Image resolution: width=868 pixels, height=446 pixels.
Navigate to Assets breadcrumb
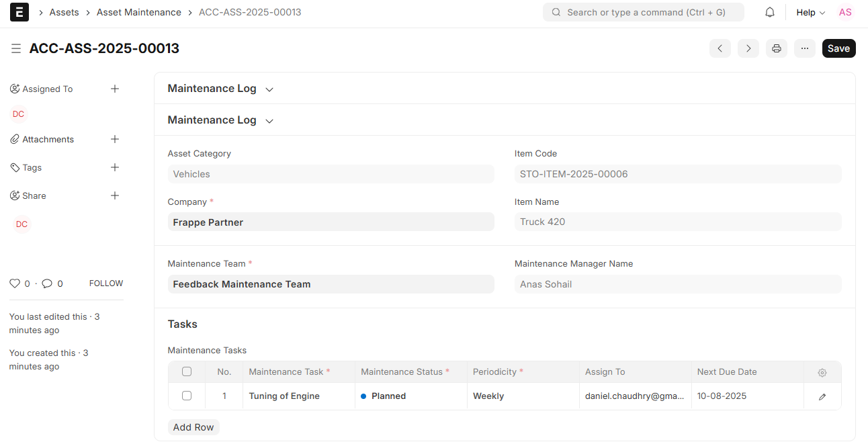[64, 12]
